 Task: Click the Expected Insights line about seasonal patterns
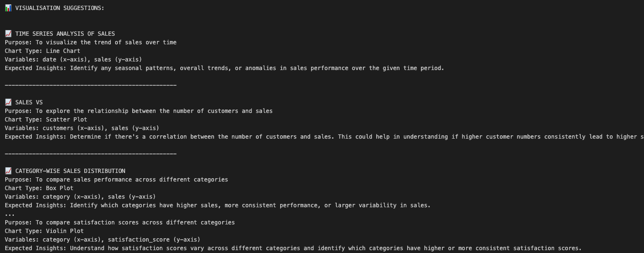pyautogui.click(x=224, y=68)
